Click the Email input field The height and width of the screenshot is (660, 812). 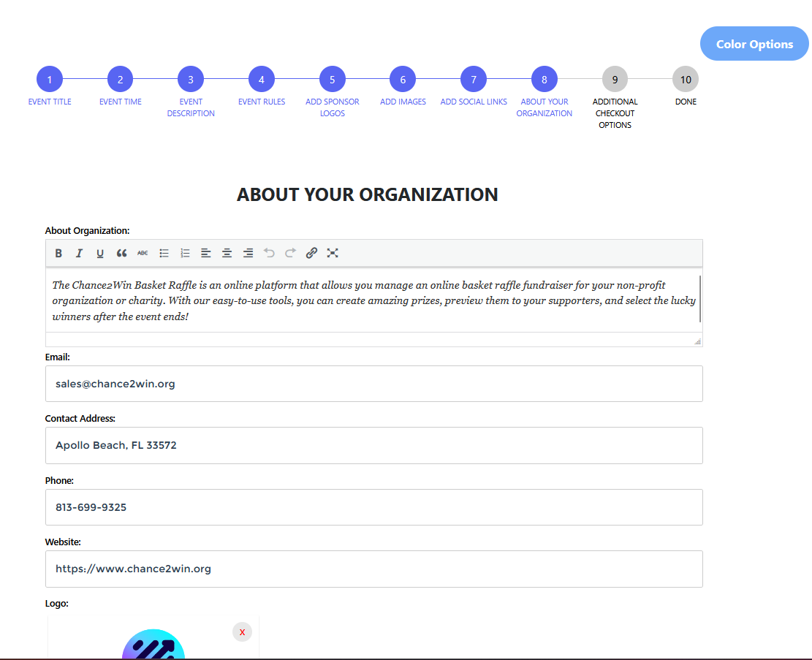(x=373, y=384)
